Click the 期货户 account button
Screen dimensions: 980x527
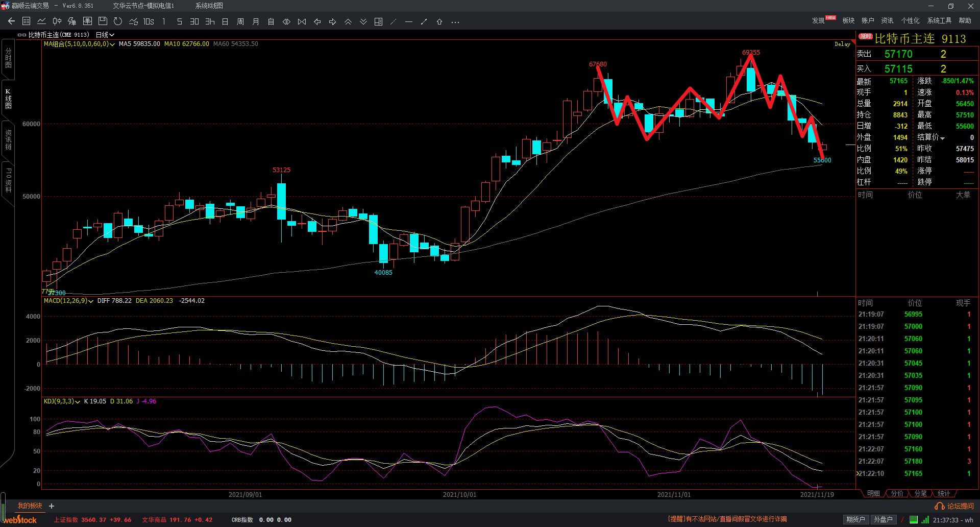855,519
